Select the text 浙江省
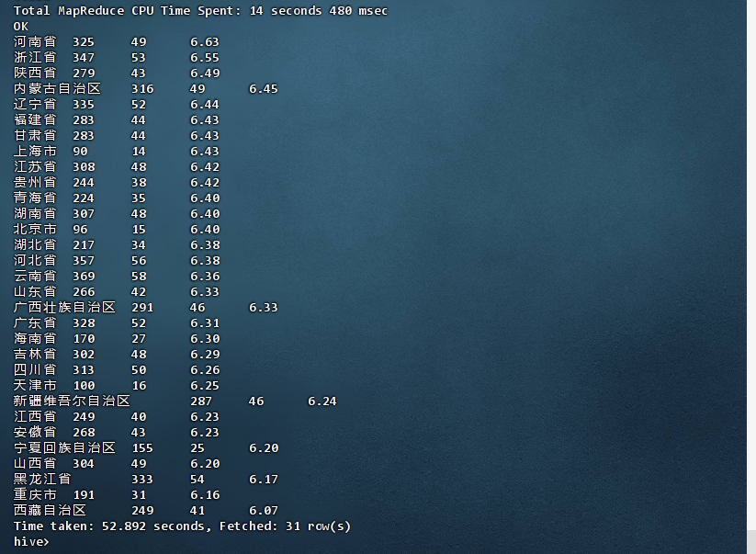This screenshot has height=554, width=756. 35,57
